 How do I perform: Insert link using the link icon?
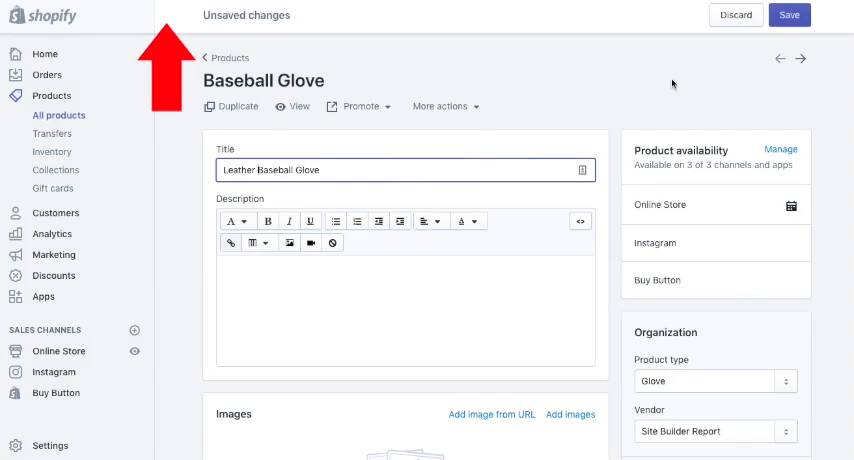pos(231,243)
